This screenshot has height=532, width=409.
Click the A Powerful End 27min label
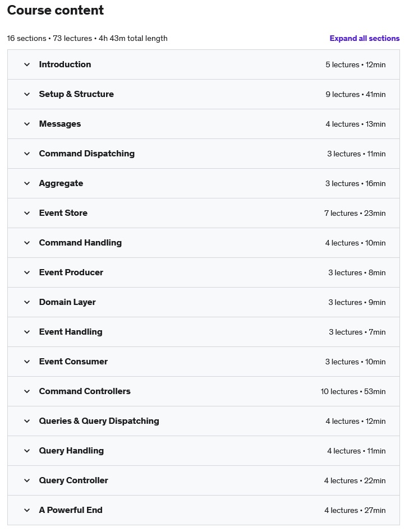click(x=375, y=510)
